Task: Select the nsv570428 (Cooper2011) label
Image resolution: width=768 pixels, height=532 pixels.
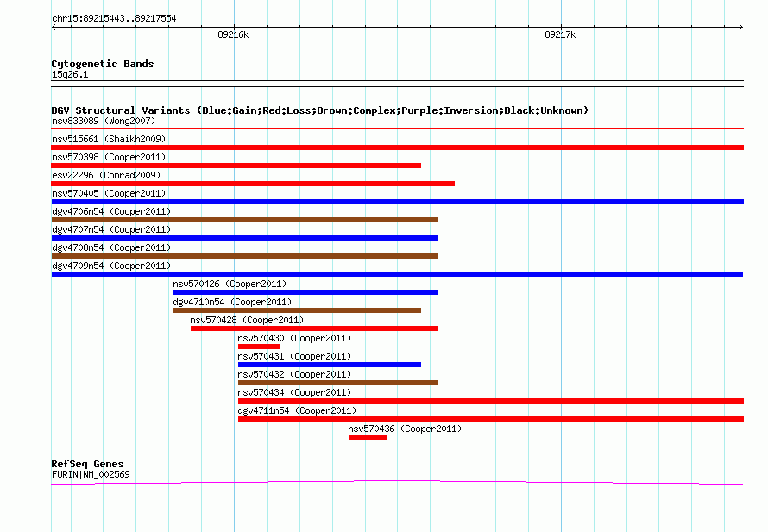Action: [247, 320]
